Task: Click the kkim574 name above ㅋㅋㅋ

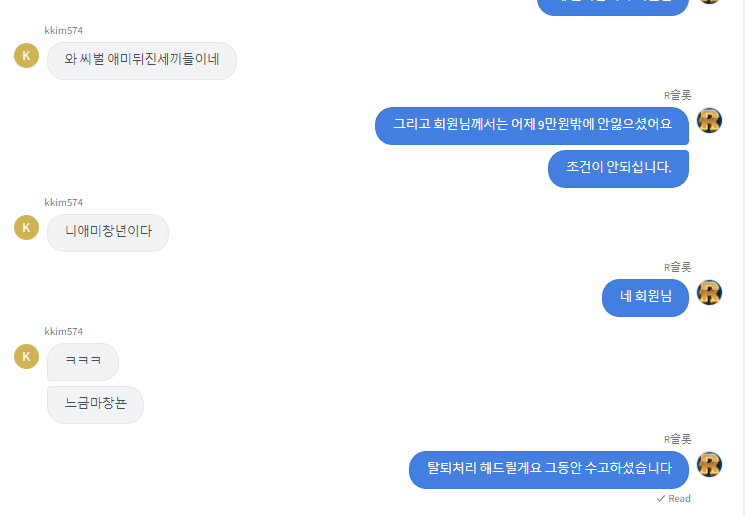Action: click(64, 332)
